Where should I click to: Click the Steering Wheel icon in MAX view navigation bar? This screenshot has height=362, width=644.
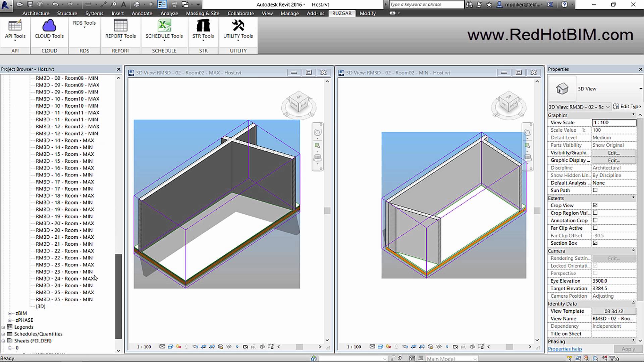click(x=318, y=132)
